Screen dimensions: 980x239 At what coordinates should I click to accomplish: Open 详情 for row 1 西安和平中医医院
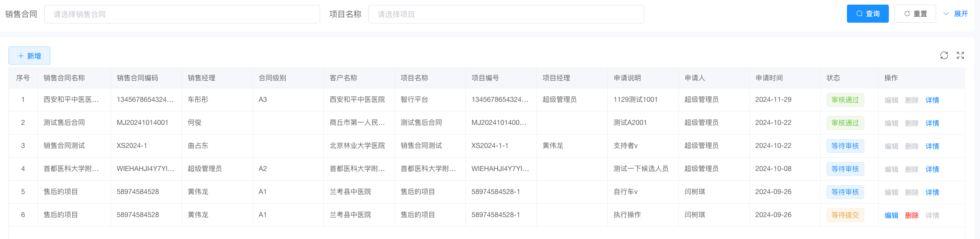(932, 100)
